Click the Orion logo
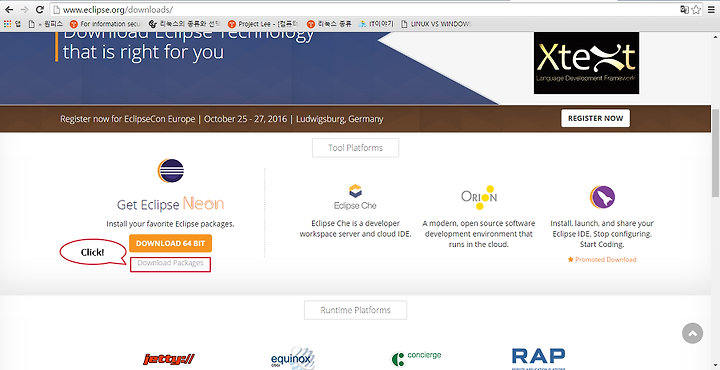The image size is (720, 370). coord(479,197)
